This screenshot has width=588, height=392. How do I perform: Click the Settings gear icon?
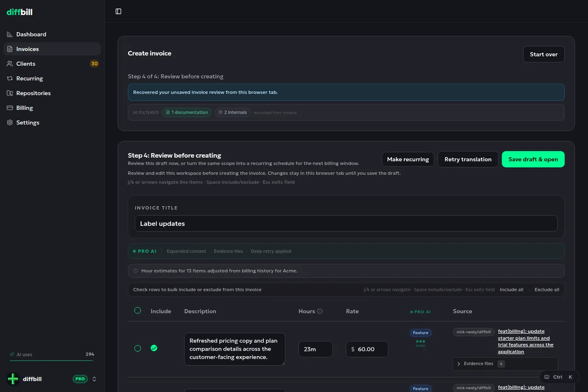coord(10,123)
